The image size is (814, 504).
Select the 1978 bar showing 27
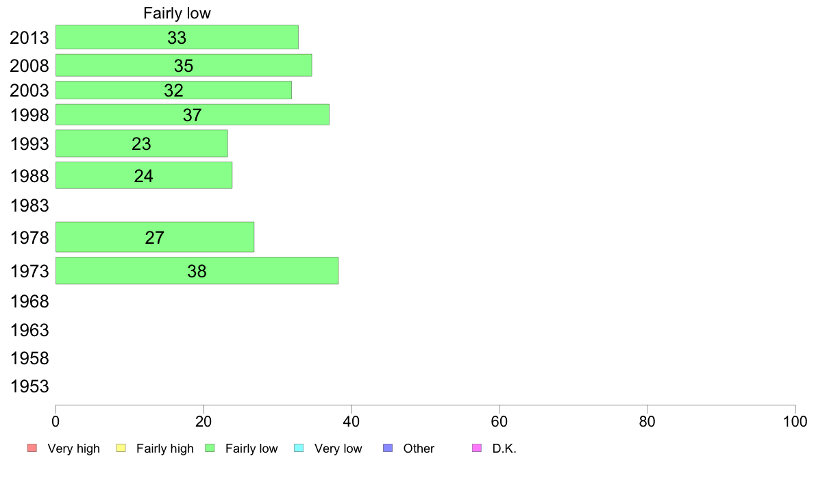tap(155, 237)
